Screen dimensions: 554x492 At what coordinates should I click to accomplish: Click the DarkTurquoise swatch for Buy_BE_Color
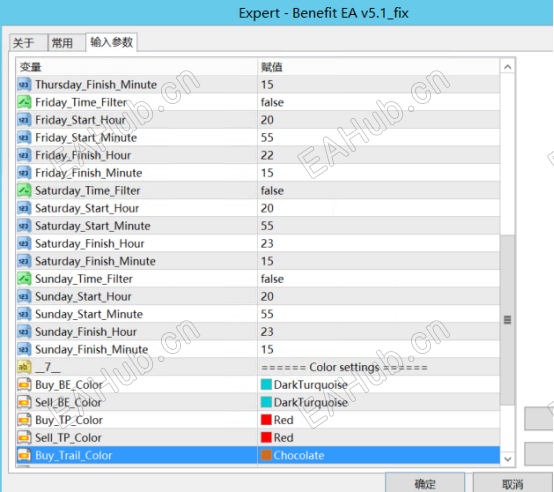click(x=266, y=385)
